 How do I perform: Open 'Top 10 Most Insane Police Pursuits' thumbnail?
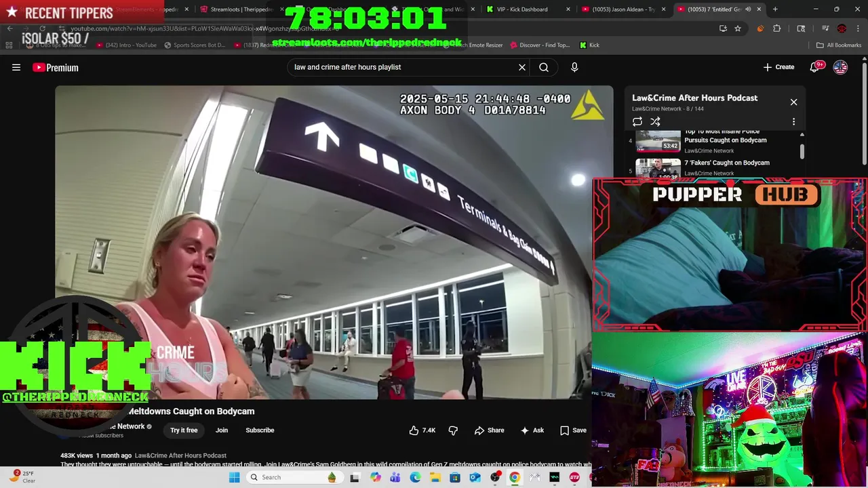[658, 140]
